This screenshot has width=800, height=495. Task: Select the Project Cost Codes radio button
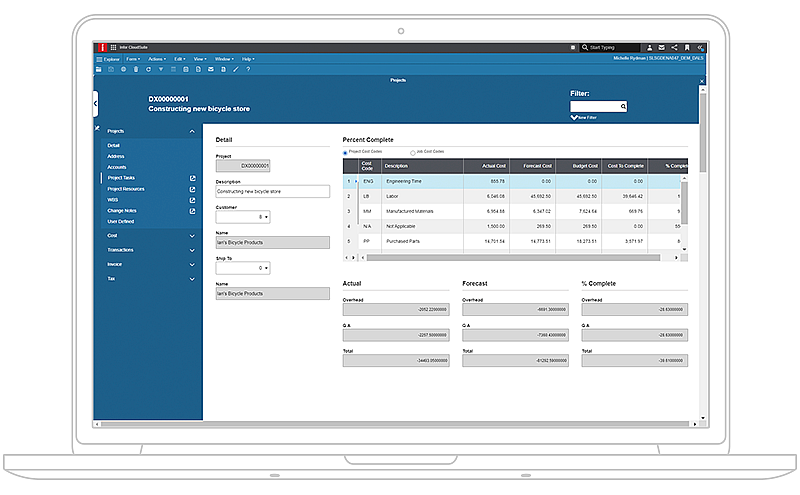(x=346, y=152)
